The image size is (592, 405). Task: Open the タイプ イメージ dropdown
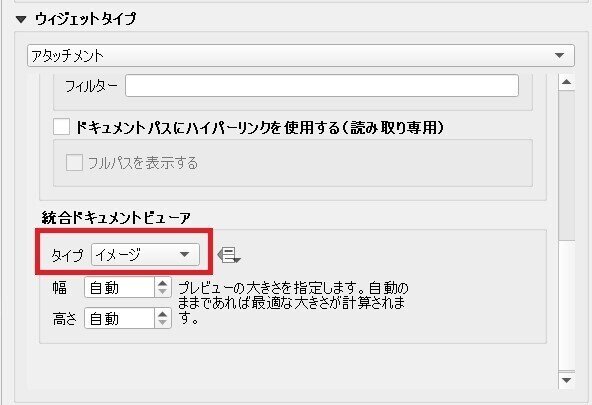(145, 255)
